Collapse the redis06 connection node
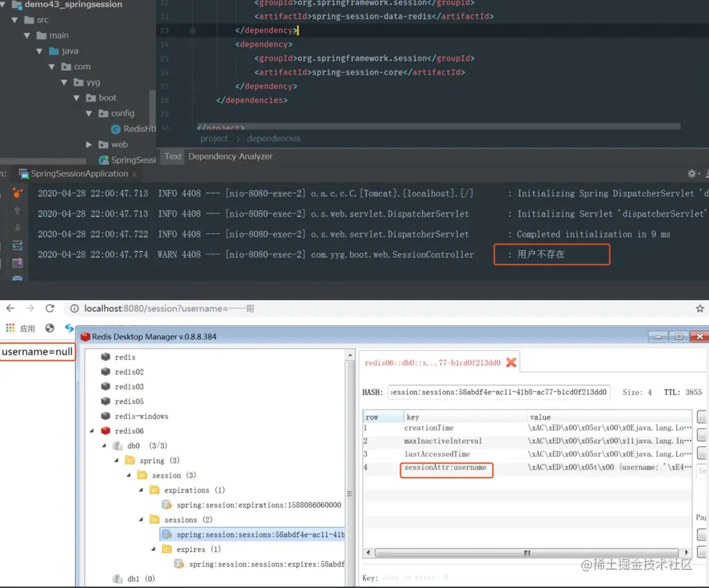This screenshot has height=588, width=709. pos(92,431)
